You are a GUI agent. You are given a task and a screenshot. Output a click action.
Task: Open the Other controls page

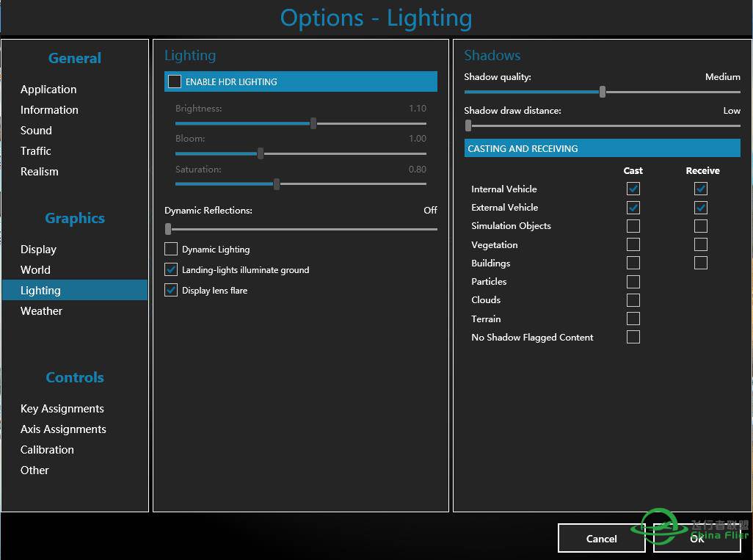click(34, 470)
